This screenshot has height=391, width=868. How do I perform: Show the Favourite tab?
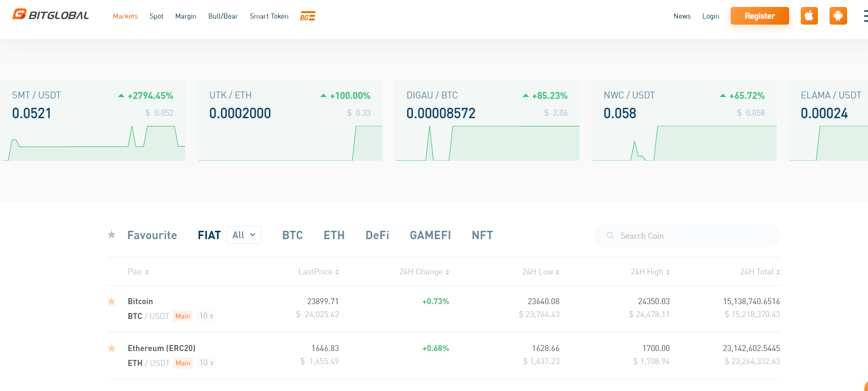click(152, 235)
